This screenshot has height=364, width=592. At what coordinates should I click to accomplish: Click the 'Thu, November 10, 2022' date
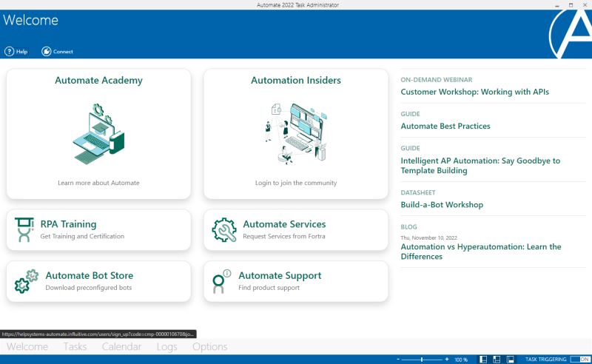tap(429, 238)
